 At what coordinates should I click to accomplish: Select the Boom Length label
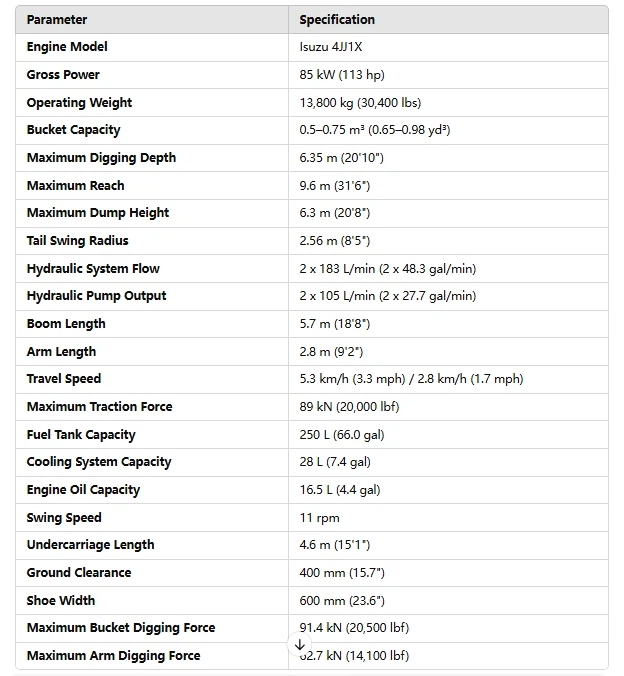[x=66, y=324]
